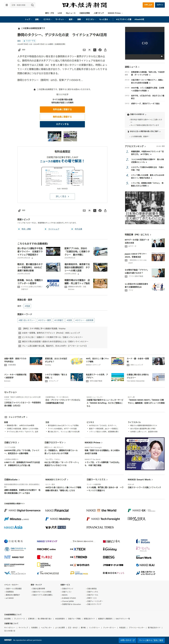Open the #エプスタイン文書 hashtag link

pos(124,19)
